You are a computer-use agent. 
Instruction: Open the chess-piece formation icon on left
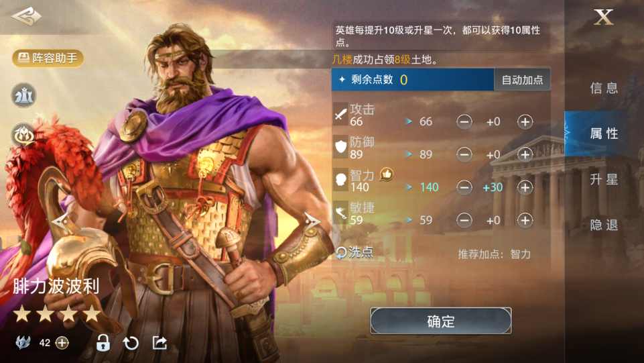[x=24, y=95]
